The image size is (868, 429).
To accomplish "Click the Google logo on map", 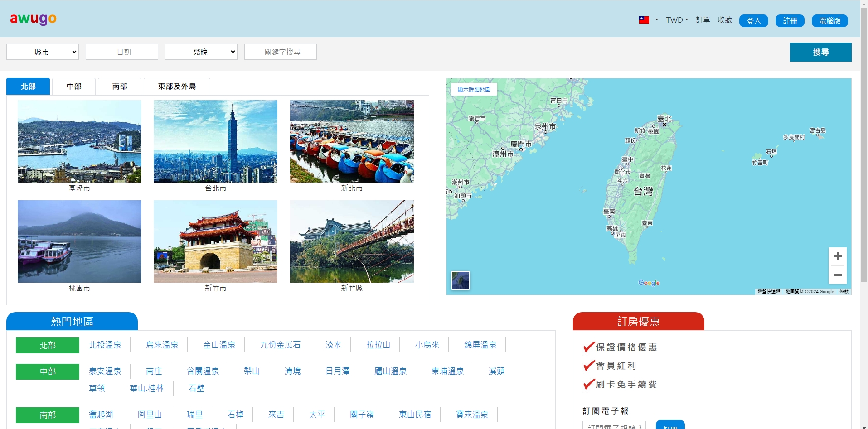I will pyautogui.click(x=649, y=283).
